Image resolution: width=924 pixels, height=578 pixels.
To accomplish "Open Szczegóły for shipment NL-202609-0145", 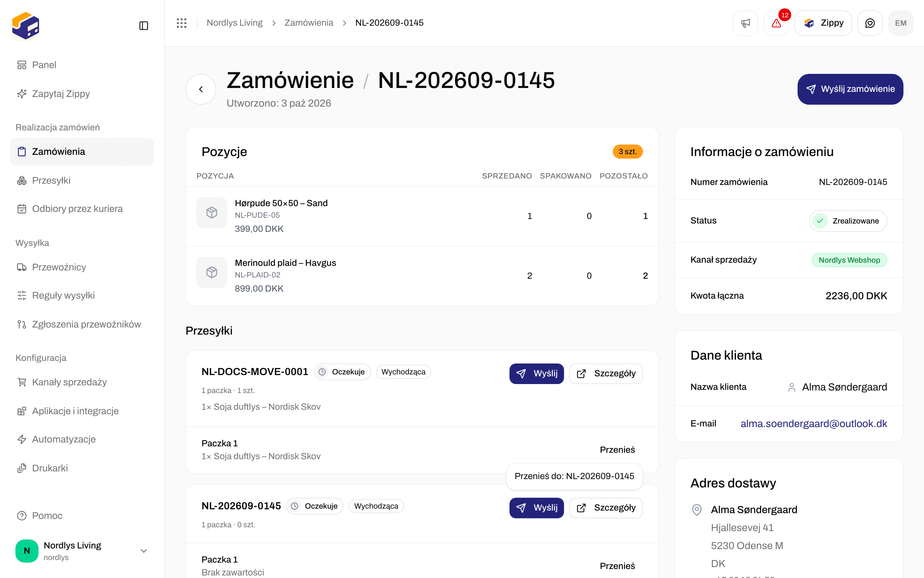I will point(606,508).
